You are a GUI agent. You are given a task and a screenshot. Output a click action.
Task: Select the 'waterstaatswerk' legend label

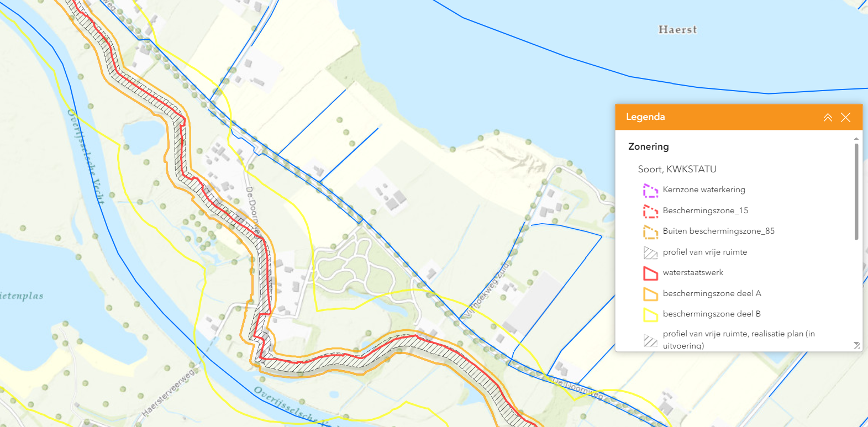[693, 272]
